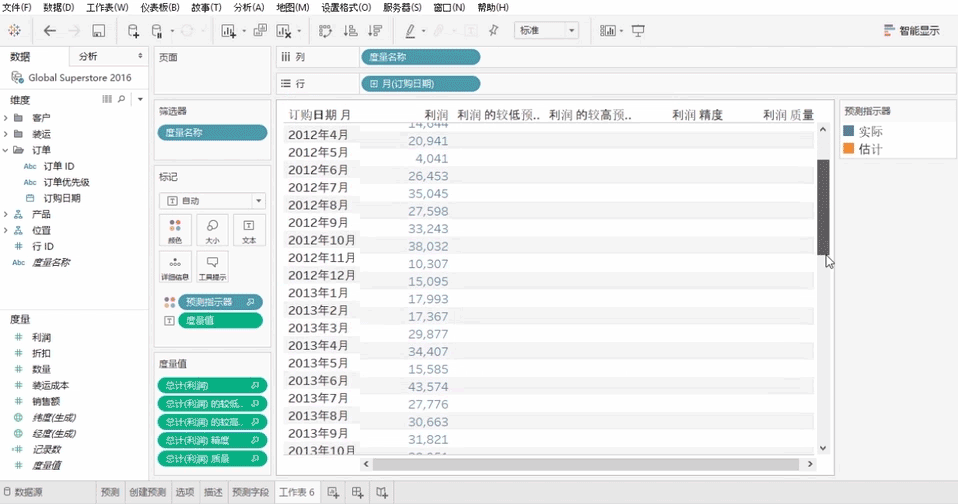This screenshot has width=958, height=504.
Task: Open the 详细信息 detail mark card
Action: pyautogui.click(x=175, y=267)
